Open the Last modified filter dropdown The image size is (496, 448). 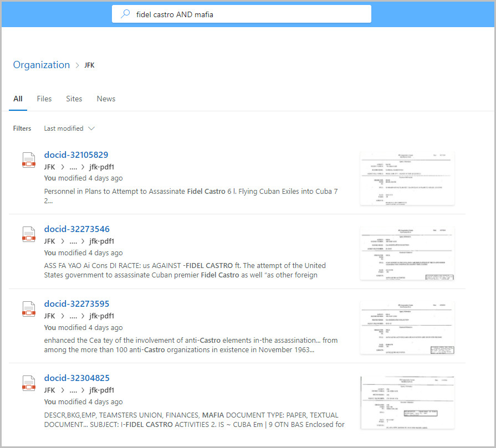pos(69,128)
